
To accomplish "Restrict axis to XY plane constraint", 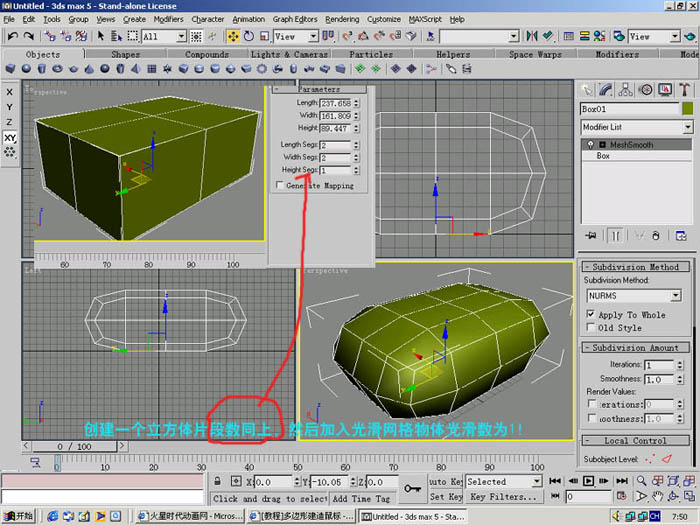I will 9,138.
